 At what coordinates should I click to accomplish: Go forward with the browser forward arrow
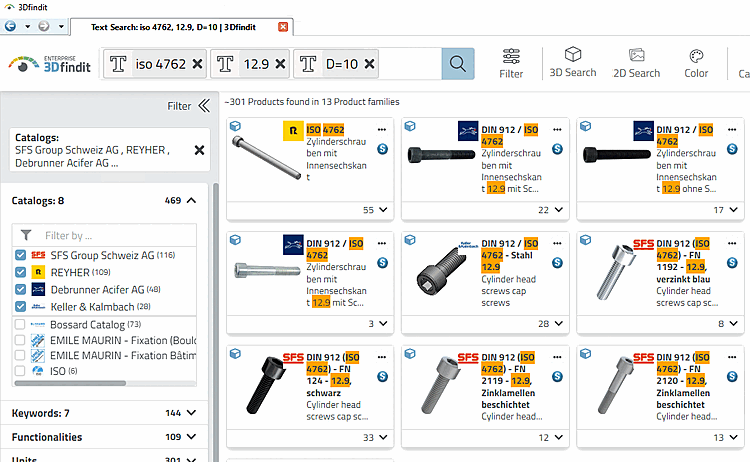pos(44,26)
